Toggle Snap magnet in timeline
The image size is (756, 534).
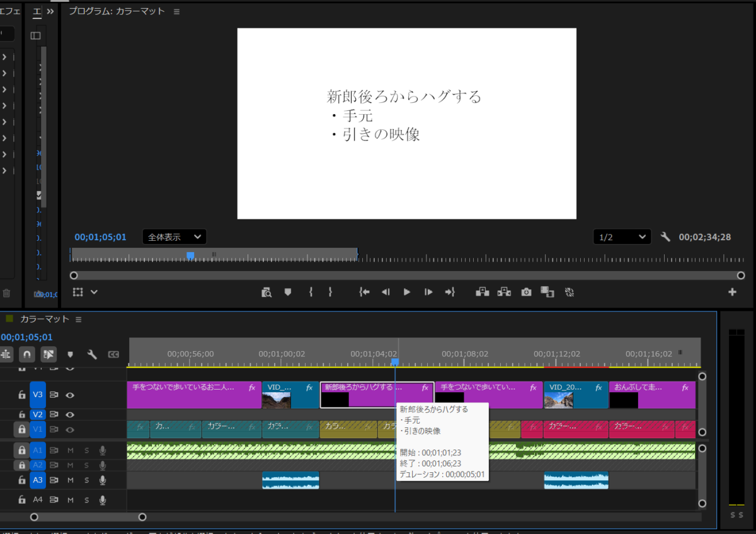pos(26,354)
